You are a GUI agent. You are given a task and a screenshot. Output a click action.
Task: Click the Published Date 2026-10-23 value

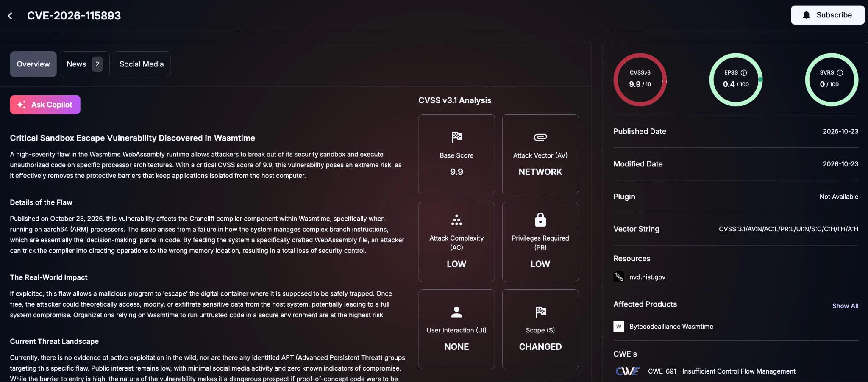840,132
